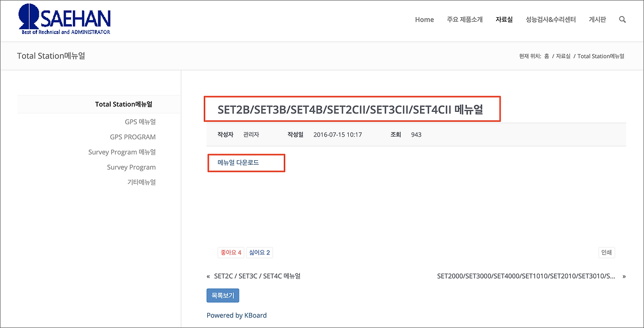Screen dimensions: 644x328
Task: Click breadcrumb link 홈
Action: [547, 56]
